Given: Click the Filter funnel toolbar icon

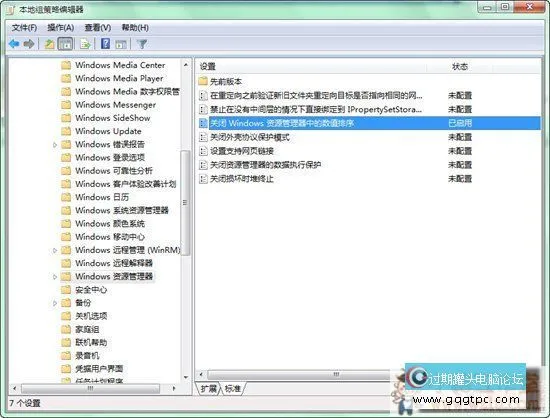Looking at the screenshot, I should tap(142, 44).
